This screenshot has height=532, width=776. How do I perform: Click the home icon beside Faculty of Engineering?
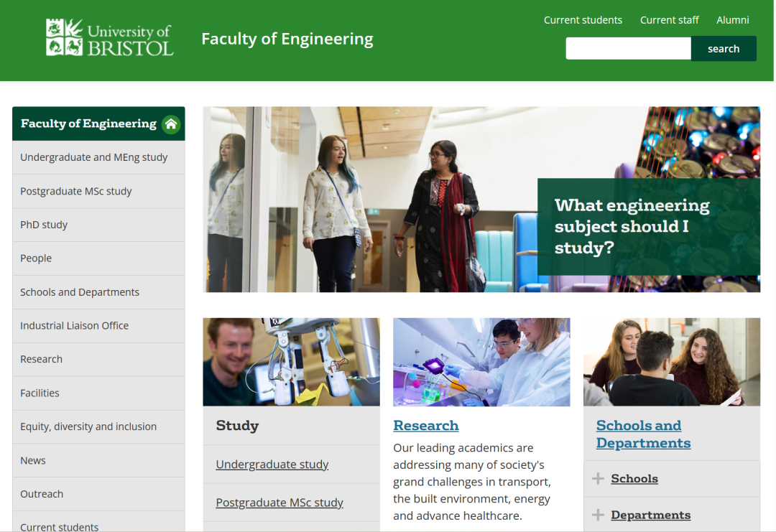(171, 123)
